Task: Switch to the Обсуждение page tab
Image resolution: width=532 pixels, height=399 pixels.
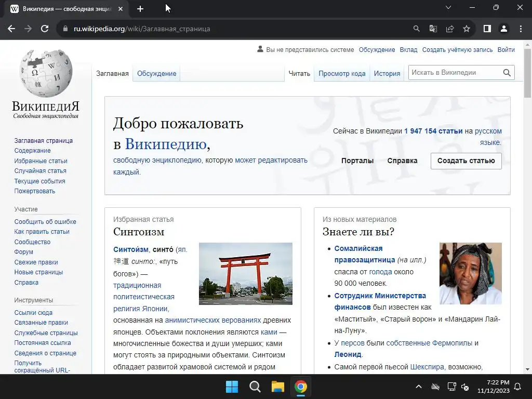Action: pyautogui.click(x=156, y=73)
